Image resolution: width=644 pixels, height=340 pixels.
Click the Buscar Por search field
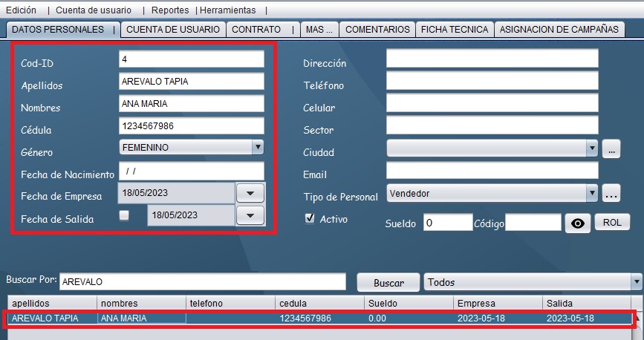[x=202, y=282]
